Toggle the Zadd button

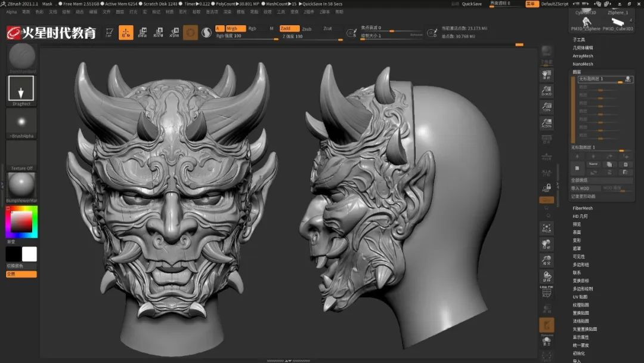pos(289,29)
